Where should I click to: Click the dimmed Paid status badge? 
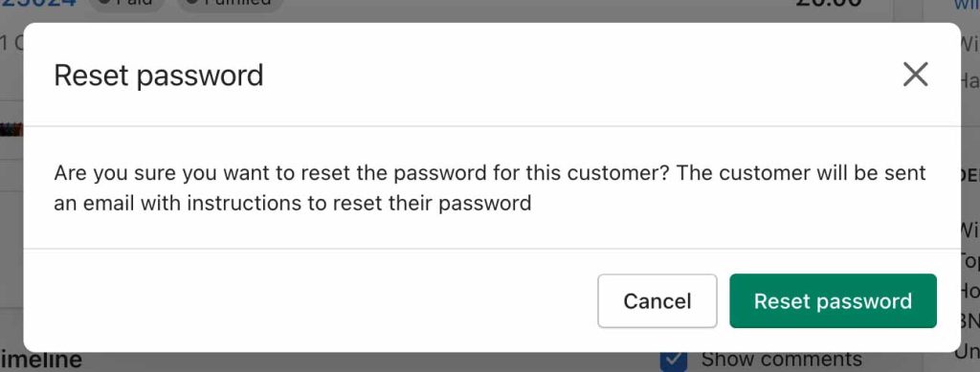[127, 5]
